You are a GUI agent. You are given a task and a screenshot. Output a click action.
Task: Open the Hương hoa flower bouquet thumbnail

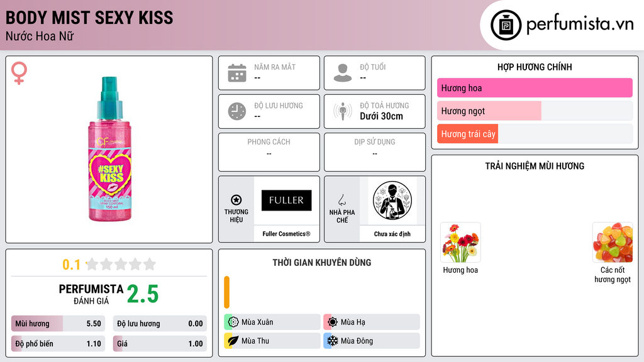pyautogui.click(x=460, y=243)
